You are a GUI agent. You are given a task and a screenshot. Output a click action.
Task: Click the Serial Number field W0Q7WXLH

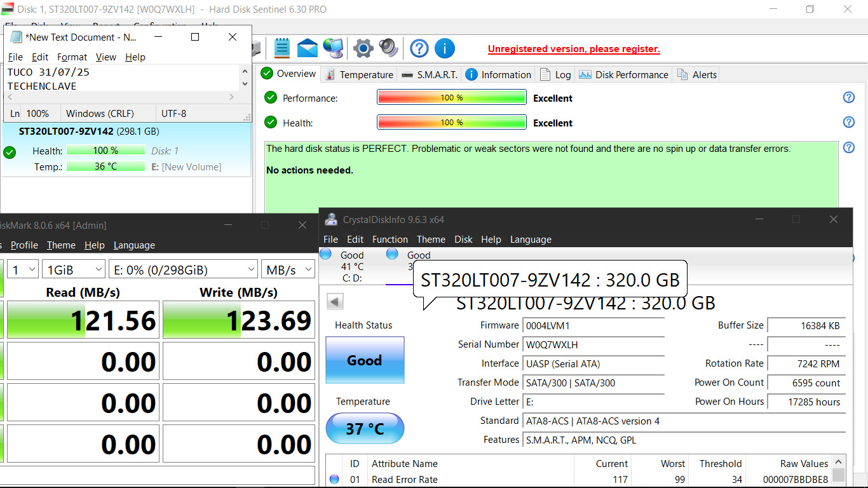coord(593,344)
